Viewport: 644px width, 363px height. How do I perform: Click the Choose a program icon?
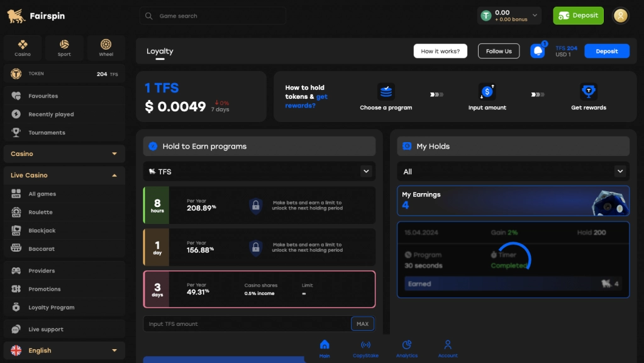pyautogui.click(x=386, y=91)
